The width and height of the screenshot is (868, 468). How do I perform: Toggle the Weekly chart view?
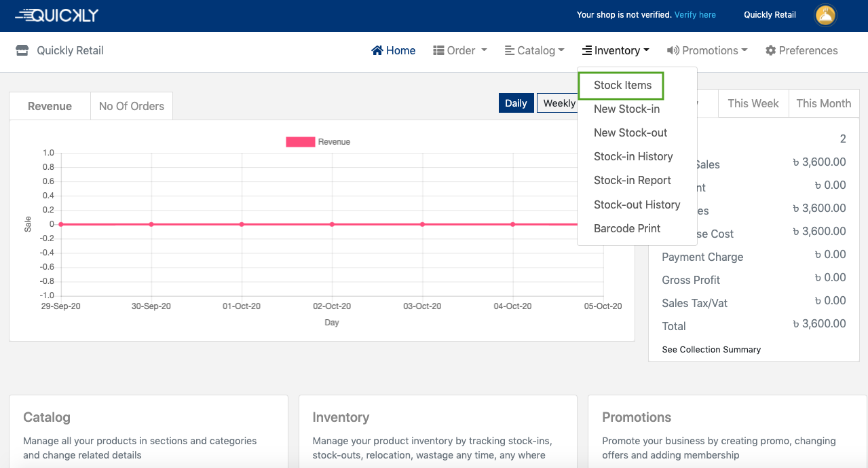(558, 103)
